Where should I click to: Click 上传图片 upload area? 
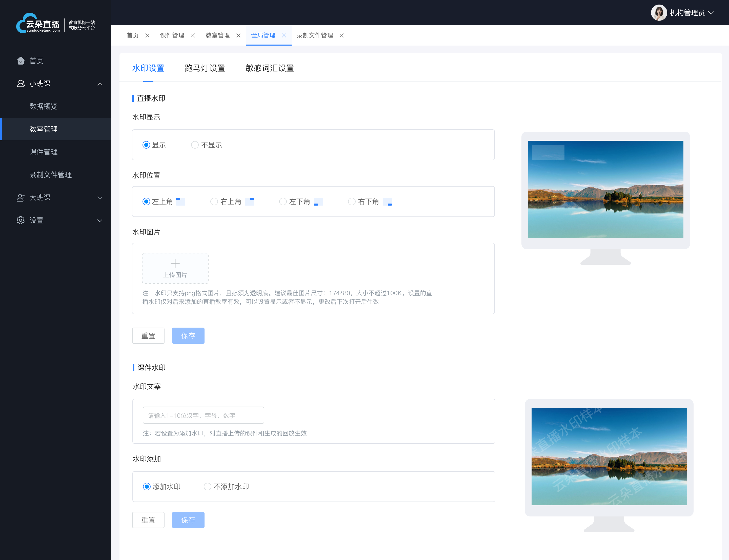point(175,268)
